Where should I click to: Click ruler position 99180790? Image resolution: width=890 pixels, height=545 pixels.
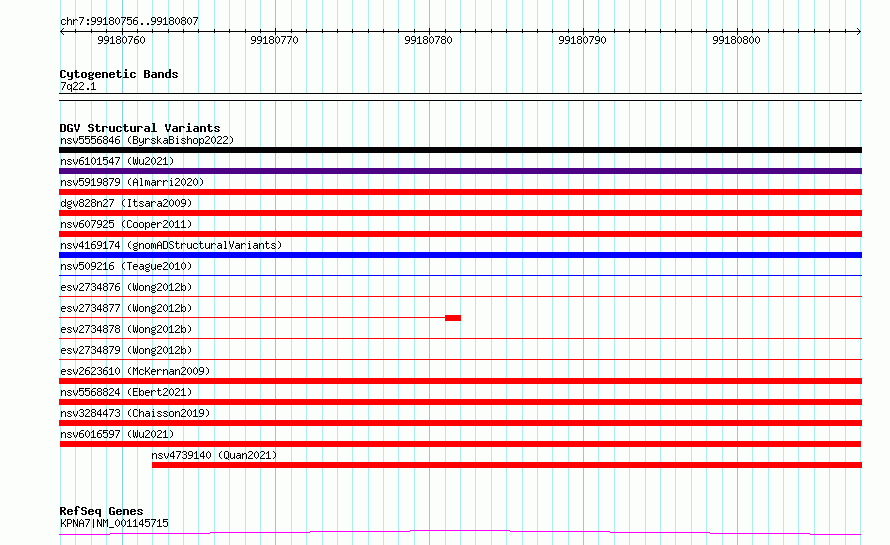(x=582, y=40)
